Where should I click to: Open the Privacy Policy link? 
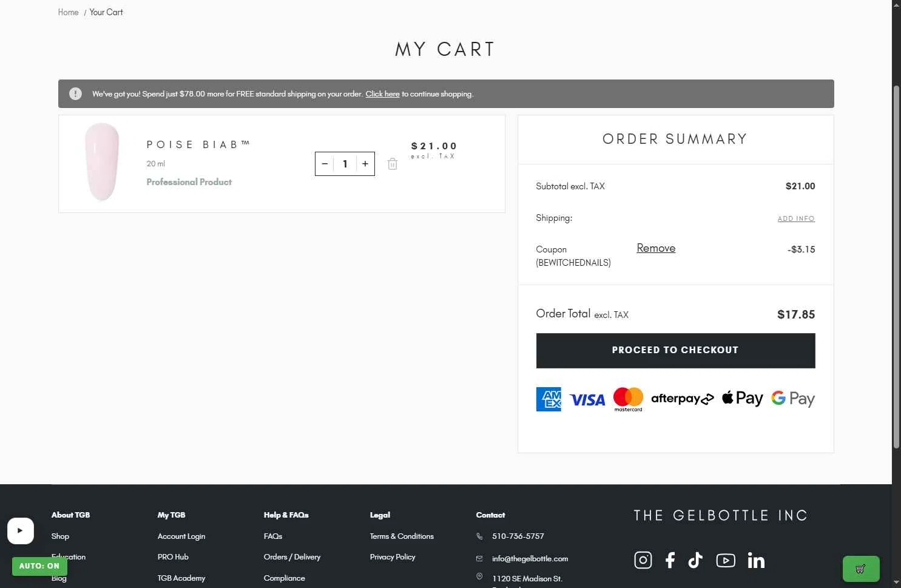pos(393,557)
